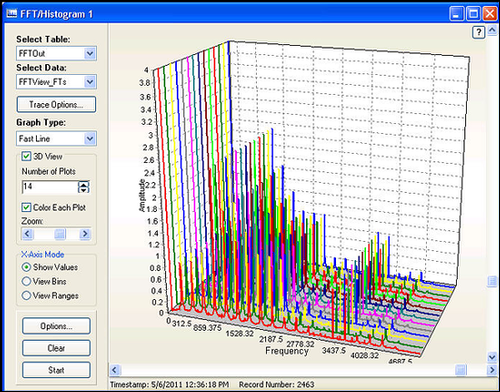Viewport: 500px width, 392px height.
Task: Click the zoom slider right arrow
Action: (85, 234)
